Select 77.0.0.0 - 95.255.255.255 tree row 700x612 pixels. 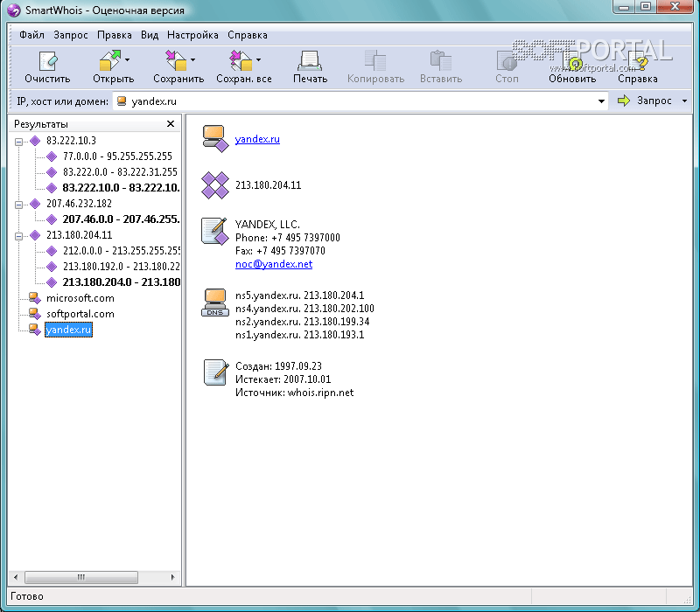tap(117, 156)
